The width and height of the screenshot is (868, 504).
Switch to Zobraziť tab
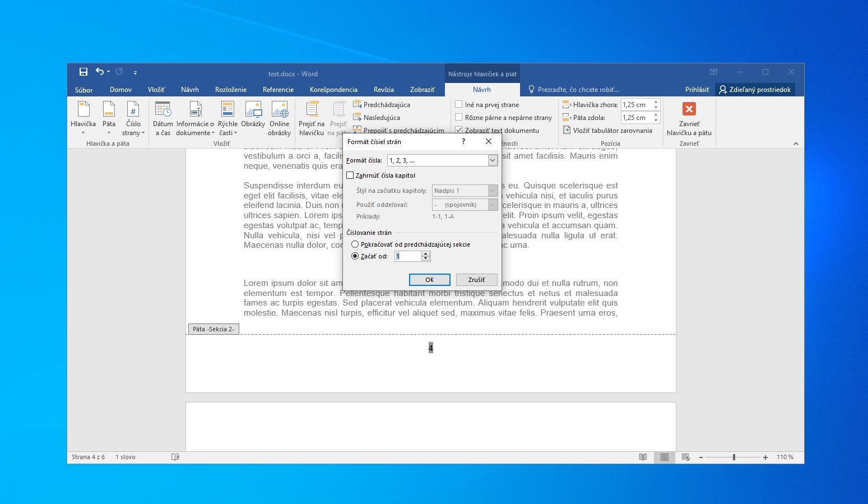(422, 89)
